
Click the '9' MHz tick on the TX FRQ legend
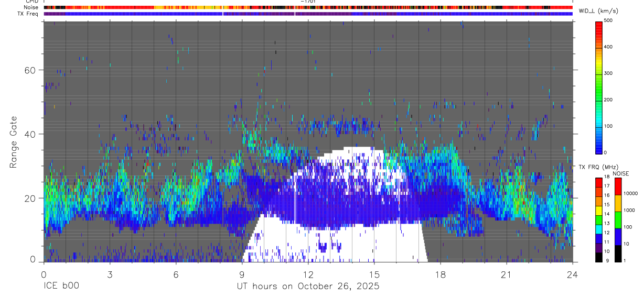click(x=607, y=261)
